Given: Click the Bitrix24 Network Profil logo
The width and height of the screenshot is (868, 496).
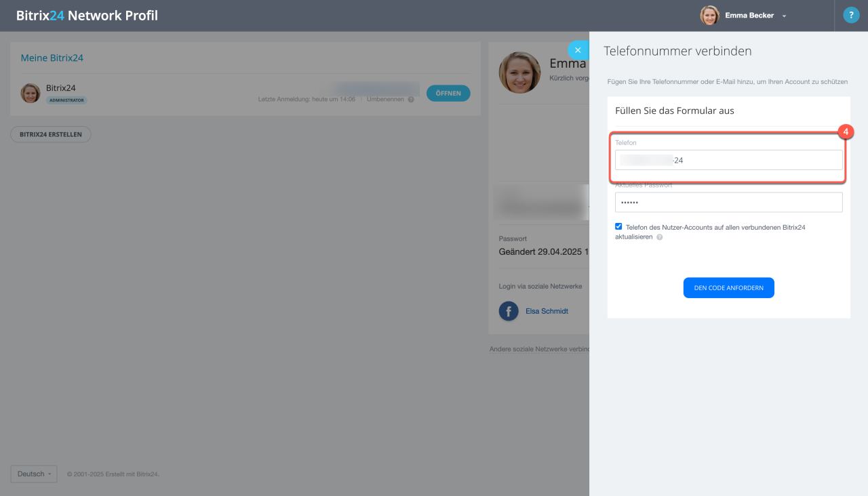Looking at the screenshot, I should [x=87, y=15].
